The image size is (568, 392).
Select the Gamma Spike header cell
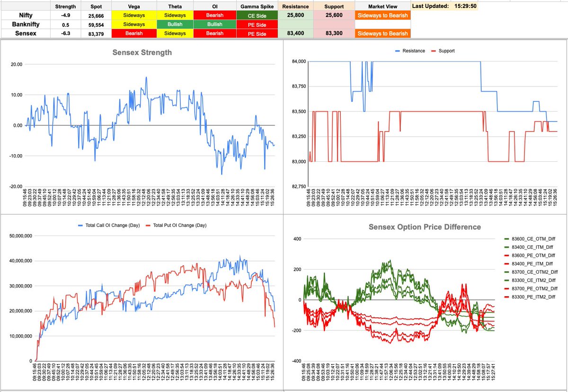point(257,6)
